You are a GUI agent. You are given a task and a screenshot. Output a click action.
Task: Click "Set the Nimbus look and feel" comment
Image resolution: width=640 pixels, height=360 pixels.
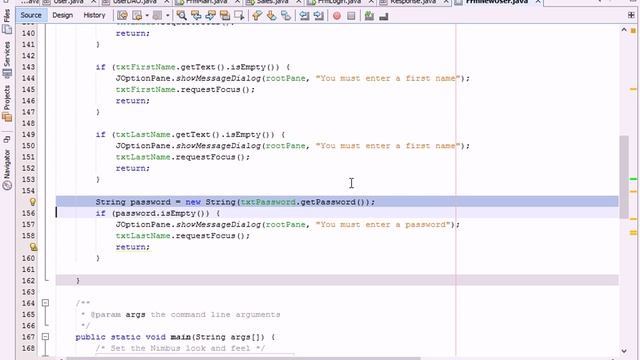[180, 348]
